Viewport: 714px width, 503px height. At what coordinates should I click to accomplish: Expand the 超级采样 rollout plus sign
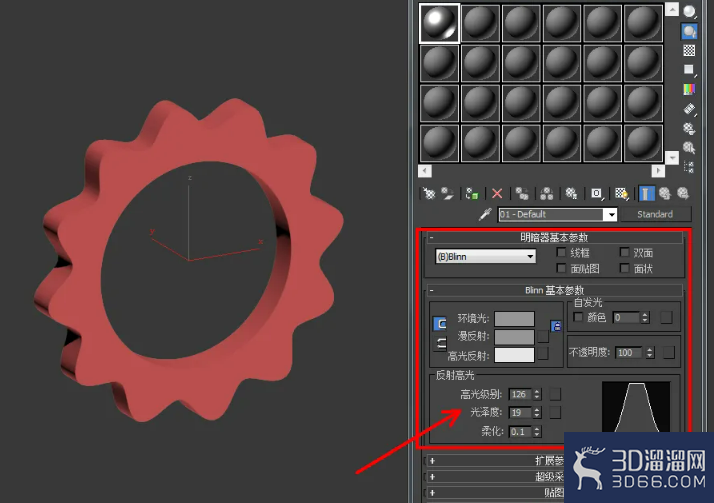432,477
